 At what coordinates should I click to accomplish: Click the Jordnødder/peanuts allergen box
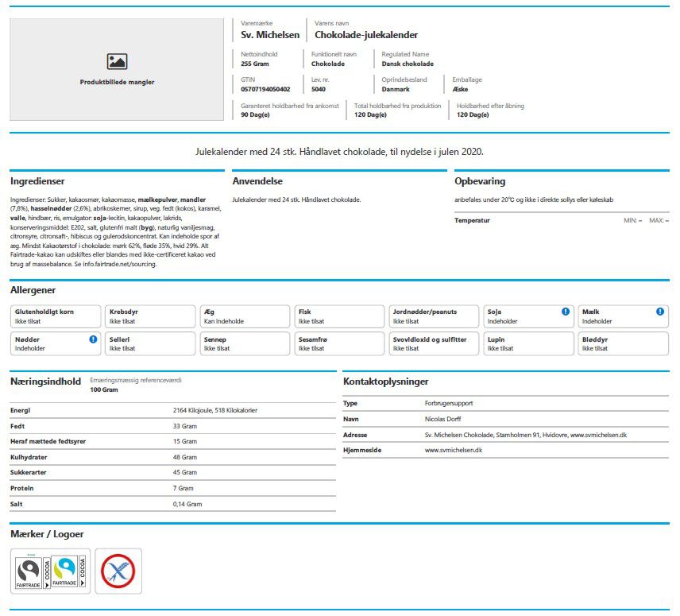434,316
